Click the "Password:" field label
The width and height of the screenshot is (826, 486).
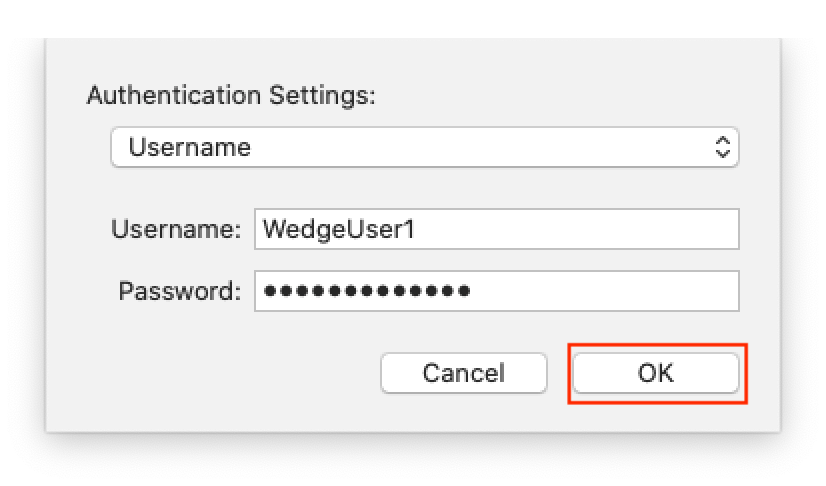tap(180, 291)
